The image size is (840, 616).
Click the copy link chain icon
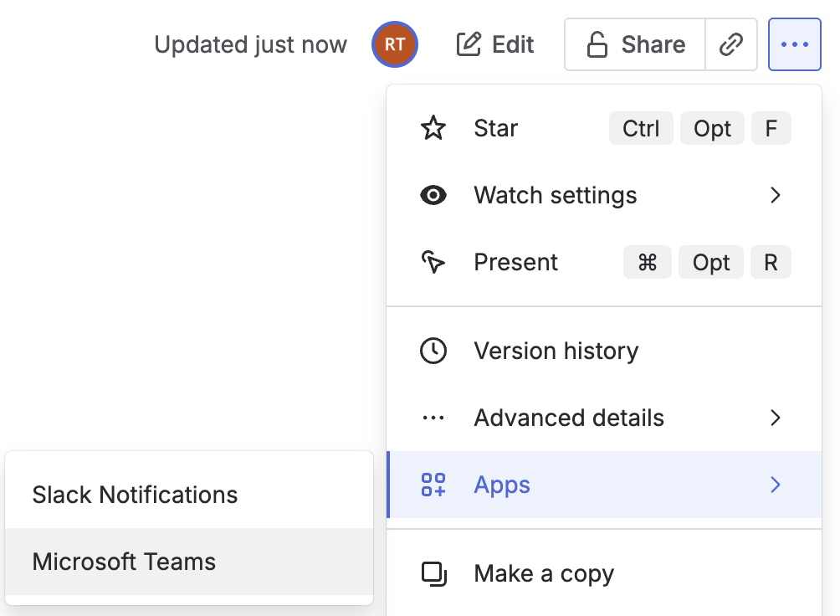click(x=731, y=44)
